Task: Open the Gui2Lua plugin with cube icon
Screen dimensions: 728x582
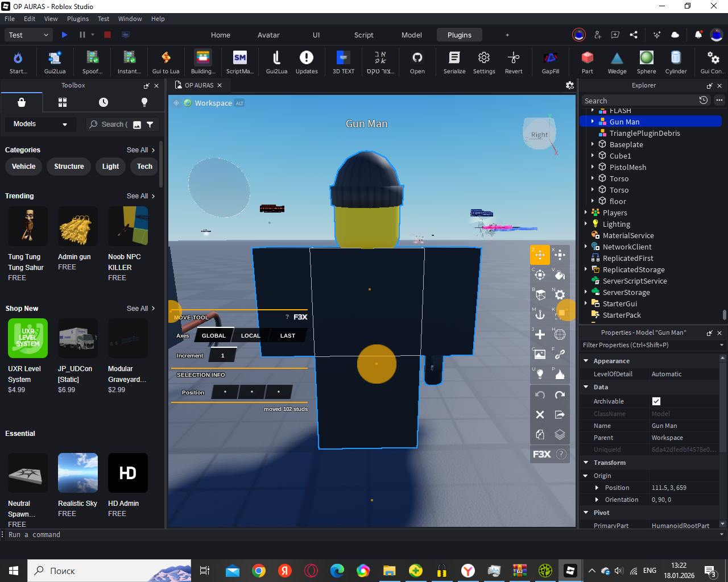Action: coord(55,62)
